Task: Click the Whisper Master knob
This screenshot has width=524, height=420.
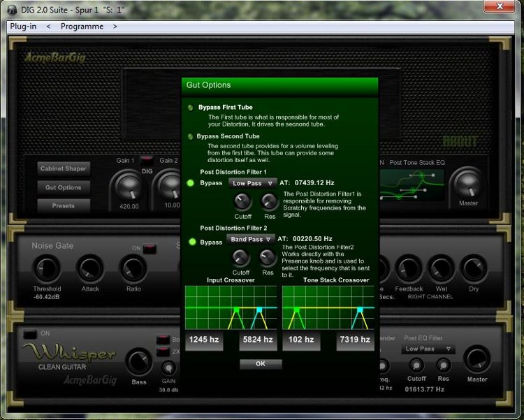Action: [477, 360]
